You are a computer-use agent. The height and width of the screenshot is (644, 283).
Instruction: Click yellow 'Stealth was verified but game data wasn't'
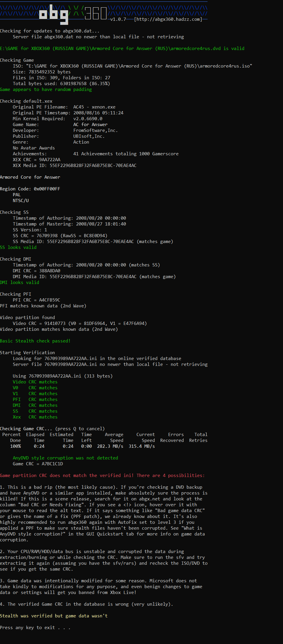(x=54, y=616)
